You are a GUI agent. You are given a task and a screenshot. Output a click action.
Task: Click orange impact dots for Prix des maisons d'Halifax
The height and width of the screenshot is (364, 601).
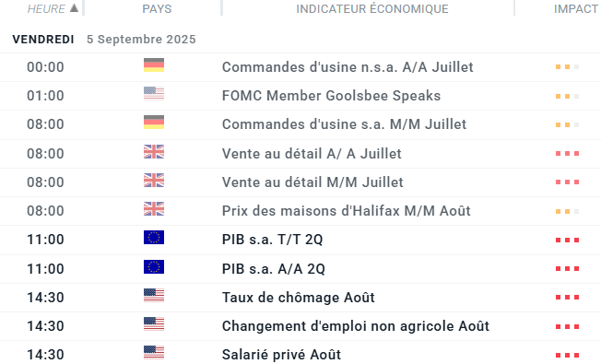click(567, 212)
